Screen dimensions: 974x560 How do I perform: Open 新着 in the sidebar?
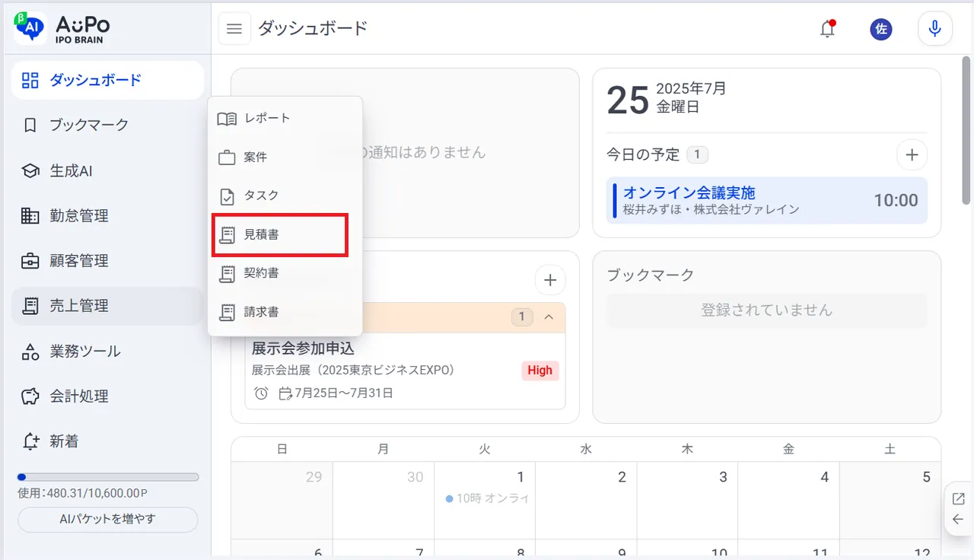pos(107,441)
